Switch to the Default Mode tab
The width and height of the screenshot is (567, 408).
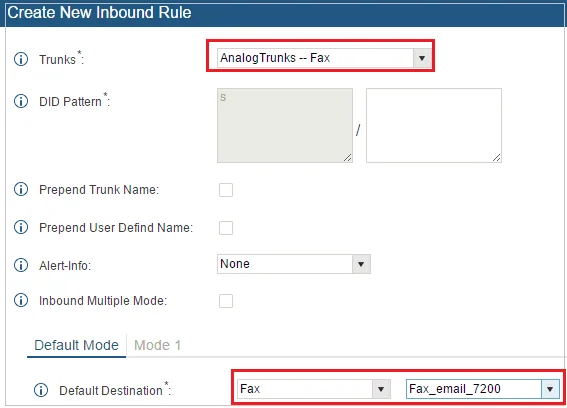(x=76, y=345)
